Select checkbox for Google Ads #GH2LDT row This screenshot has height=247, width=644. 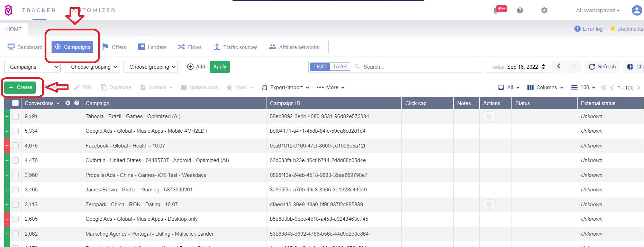[x=15, y=131]
